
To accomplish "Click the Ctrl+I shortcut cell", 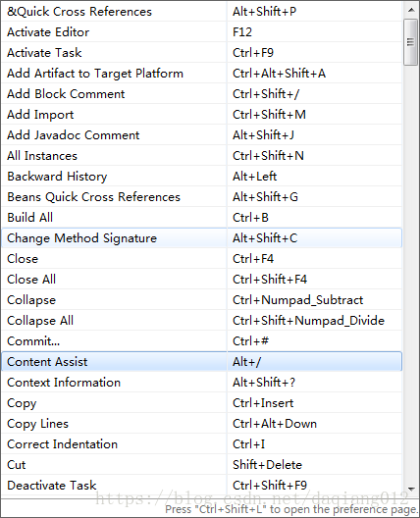I will click(x=315, y=444).
